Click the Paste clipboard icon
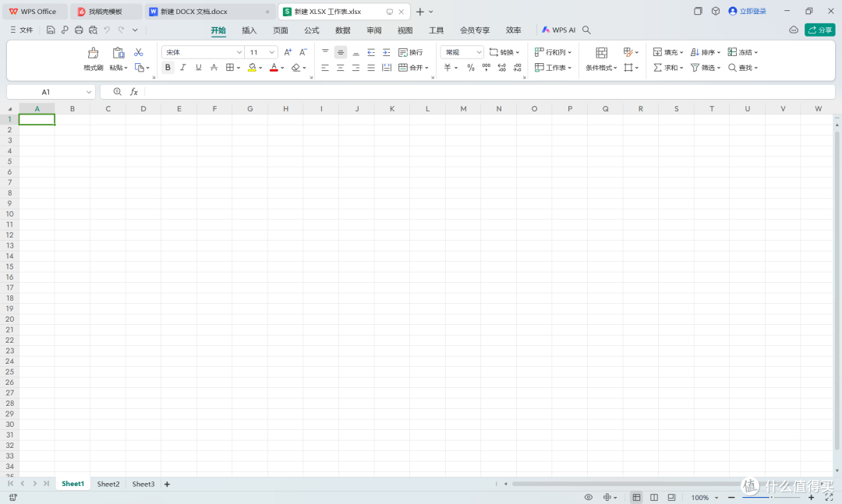Image resolution: width=842 pixels, height=504 pixels. (119, 53)
